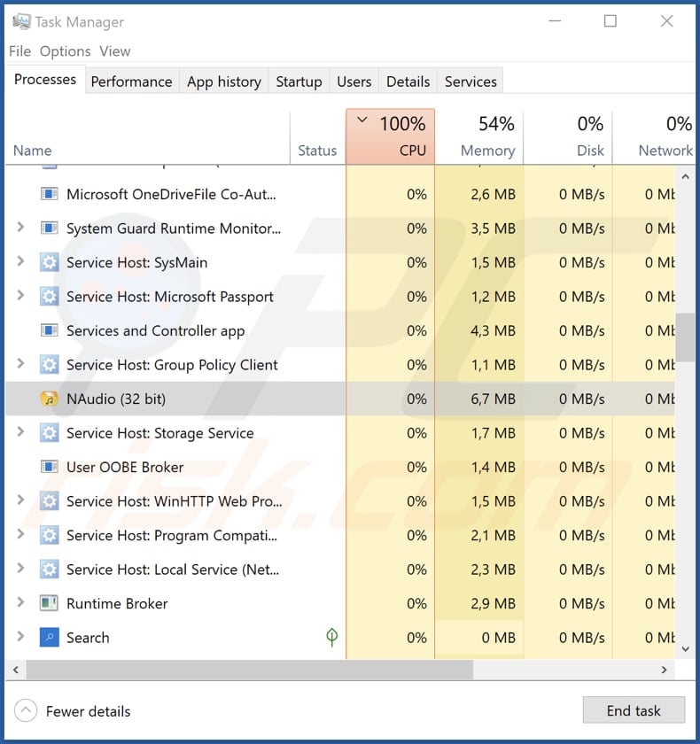
Task: Minimize the Task Manager window
Action: click(555, 21)
